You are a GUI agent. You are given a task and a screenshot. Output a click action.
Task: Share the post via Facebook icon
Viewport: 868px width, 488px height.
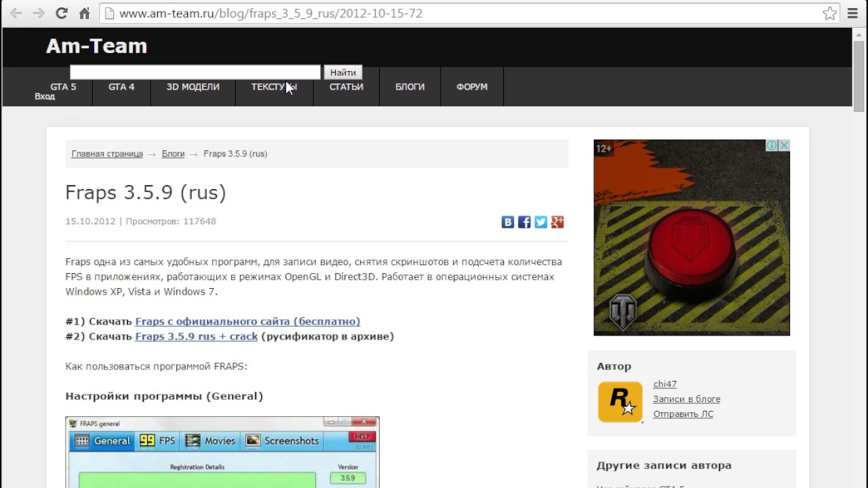(x=524, y=222)
